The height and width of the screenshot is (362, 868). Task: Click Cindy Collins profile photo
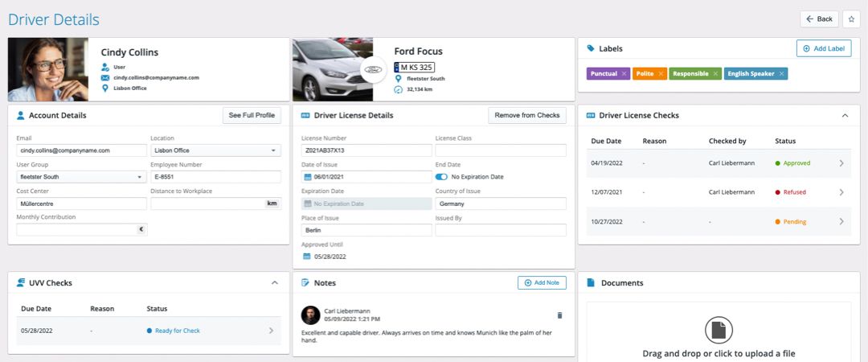pyautogui.click(x=48, y=69)
